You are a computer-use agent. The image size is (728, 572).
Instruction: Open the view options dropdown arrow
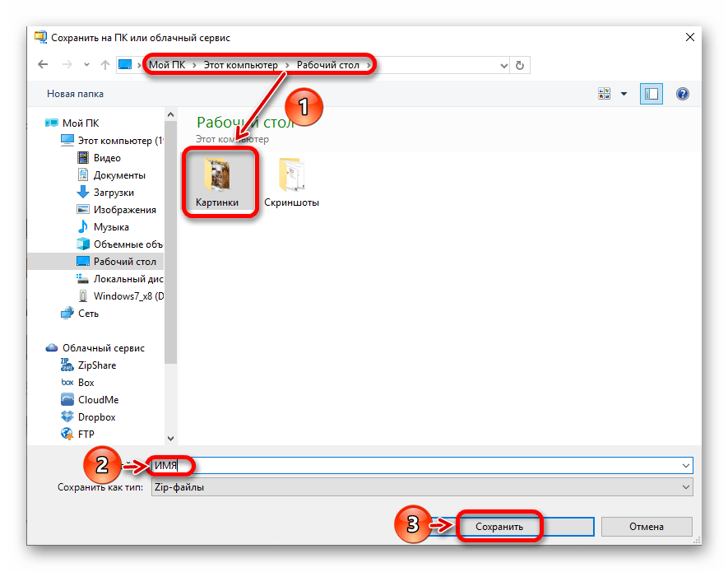coord(623,94)
